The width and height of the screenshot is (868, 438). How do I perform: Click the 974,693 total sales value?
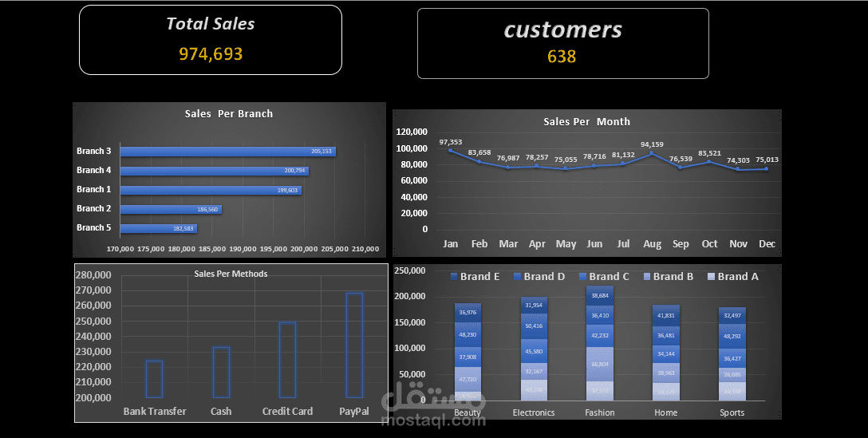[211, 53]
